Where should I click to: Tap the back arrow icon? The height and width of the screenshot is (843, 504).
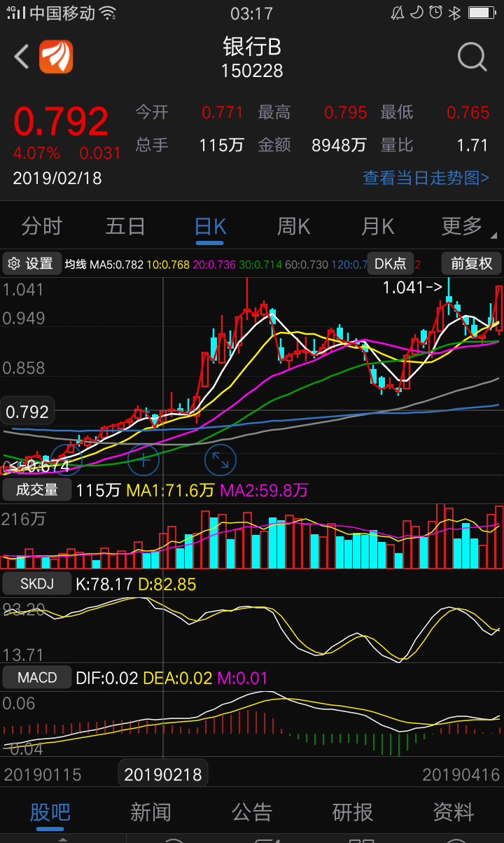pyautogui.click(x=22, y=57)
